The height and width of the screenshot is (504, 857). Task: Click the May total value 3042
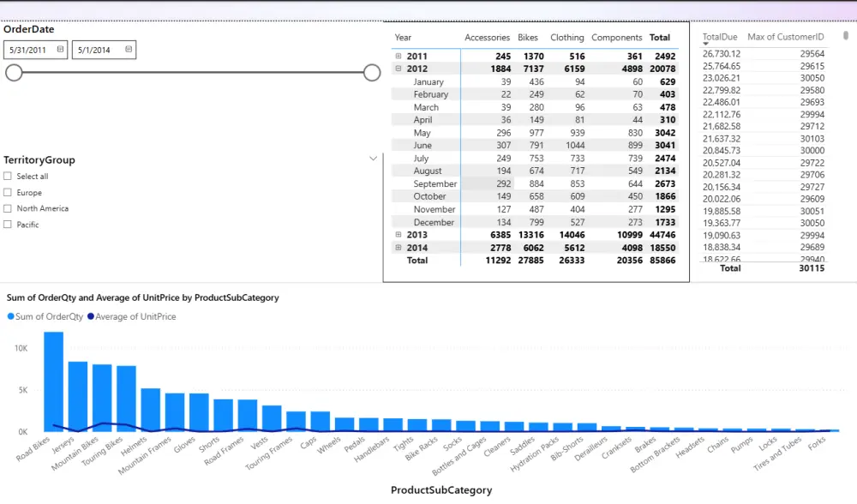tap(665, 132)
